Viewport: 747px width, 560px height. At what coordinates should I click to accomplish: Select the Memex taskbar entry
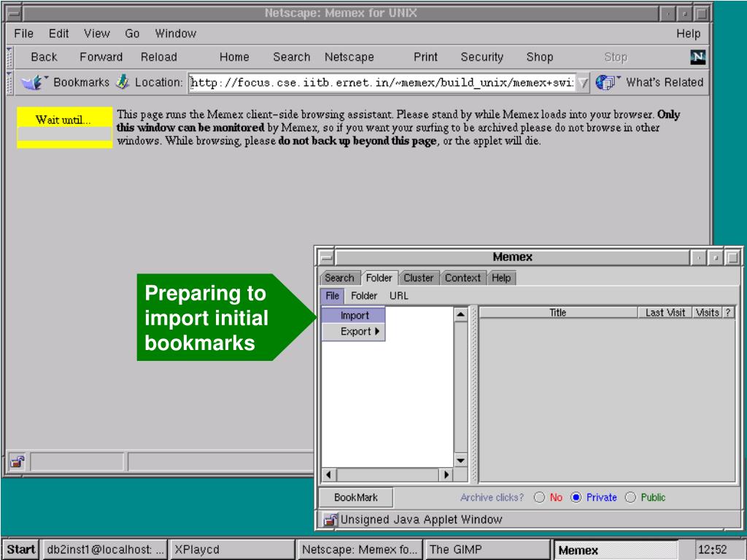coord(616,550)
